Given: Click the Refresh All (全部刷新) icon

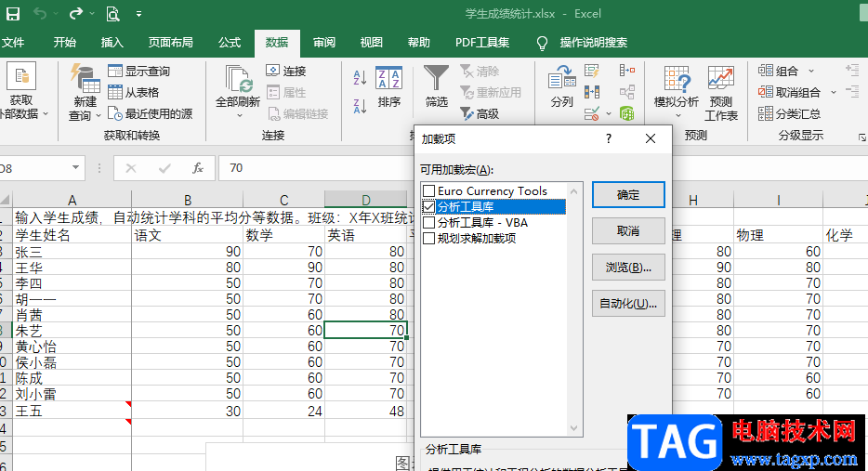Looking at the screenshot, I should 238,84.
